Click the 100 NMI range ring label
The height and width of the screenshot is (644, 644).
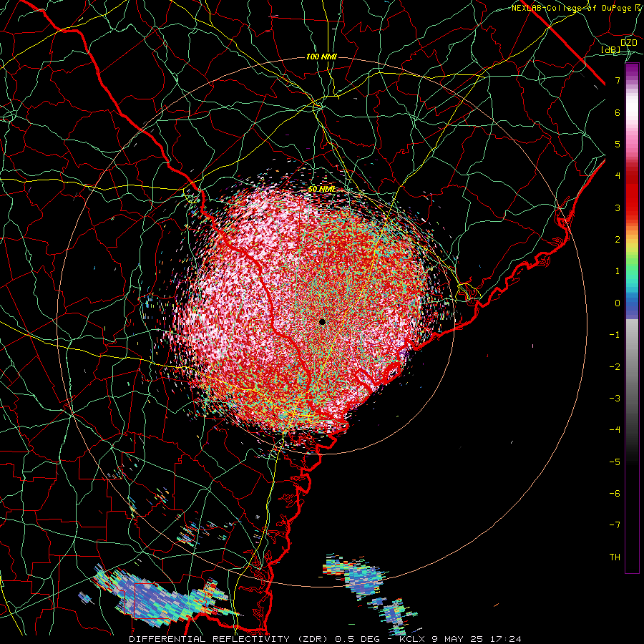(321, 57)
